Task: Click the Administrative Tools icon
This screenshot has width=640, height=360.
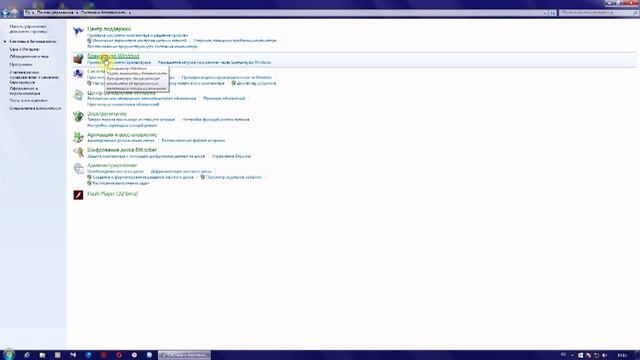Action: [x=78, y=168]
